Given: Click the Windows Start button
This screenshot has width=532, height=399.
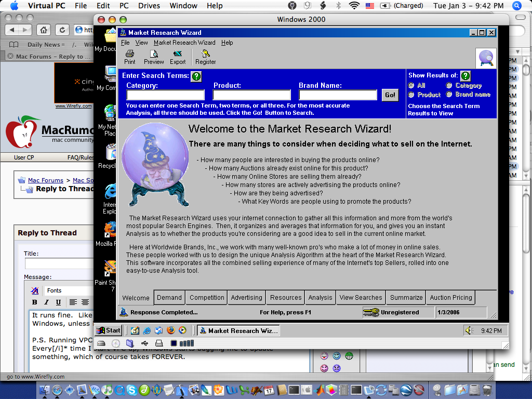Looking at the screenshot, I should tap(109, 330).
